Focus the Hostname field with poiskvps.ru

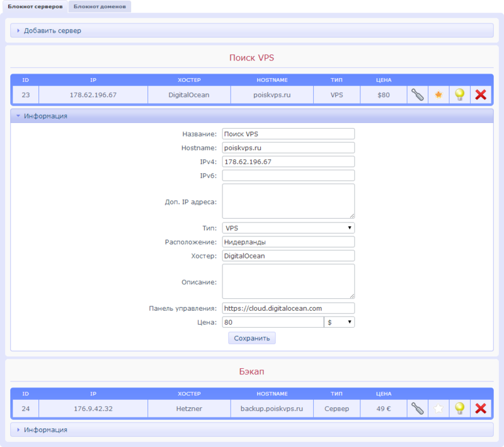289,148
